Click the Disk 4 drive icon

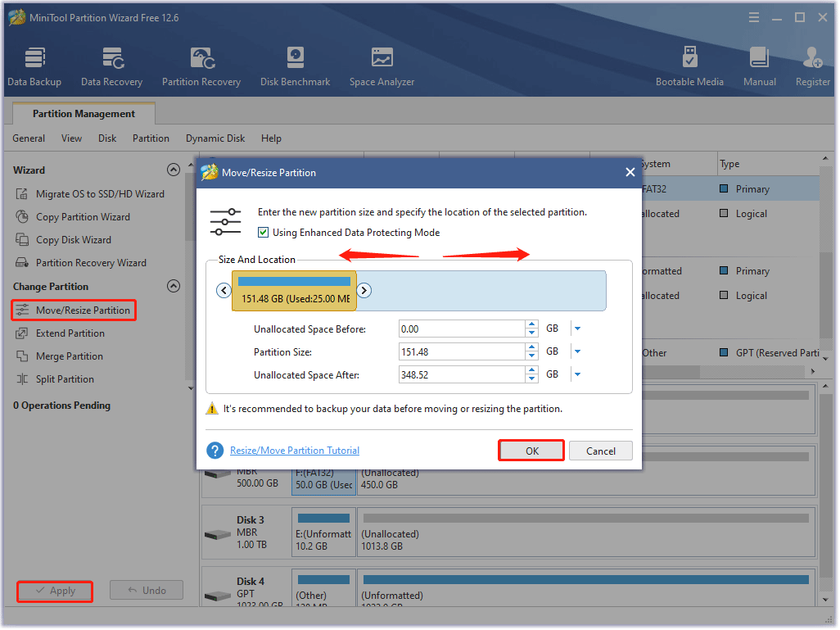pyautogui.click(x=218, y=596)
